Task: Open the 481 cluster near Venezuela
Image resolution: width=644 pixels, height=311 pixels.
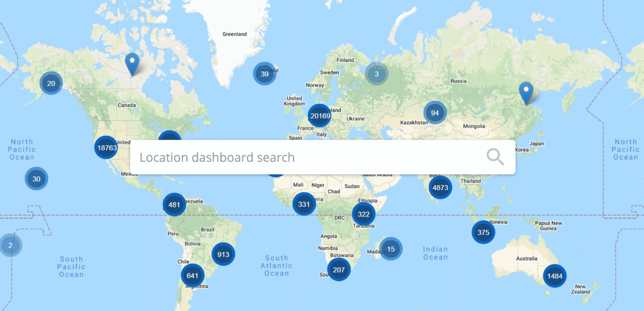Action: coord(174,204)
